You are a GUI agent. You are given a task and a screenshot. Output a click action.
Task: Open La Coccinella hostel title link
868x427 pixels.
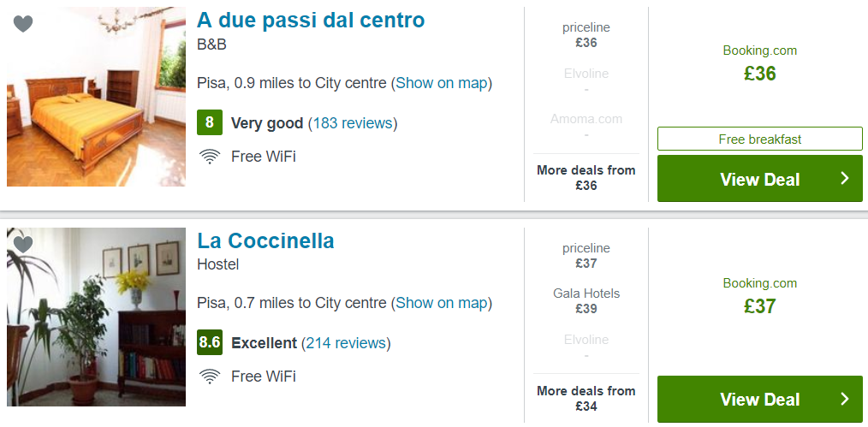pos(265,241)
